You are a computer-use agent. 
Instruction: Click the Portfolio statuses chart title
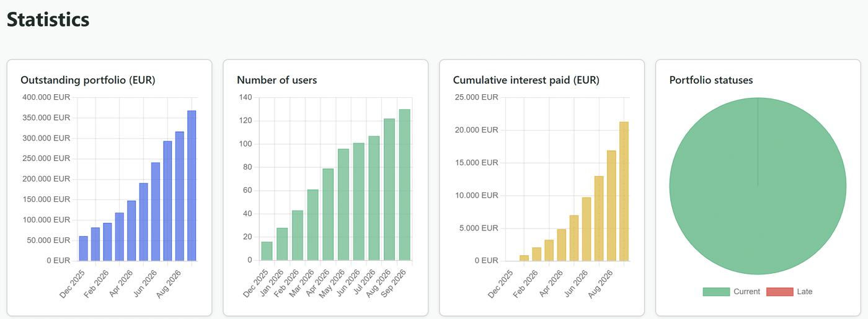click(711, 80)
